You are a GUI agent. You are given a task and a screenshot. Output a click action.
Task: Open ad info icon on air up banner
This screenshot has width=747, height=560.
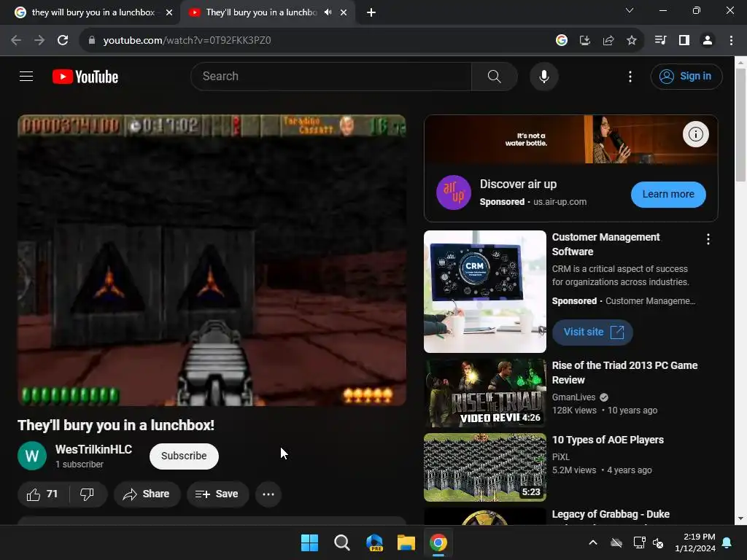point(695,134)
